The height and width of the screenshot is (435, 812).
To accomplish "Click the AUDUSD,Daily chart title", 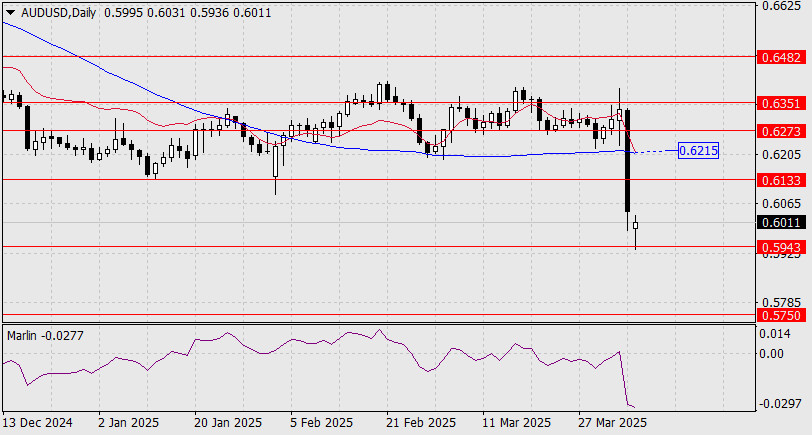I will point(59,13).
